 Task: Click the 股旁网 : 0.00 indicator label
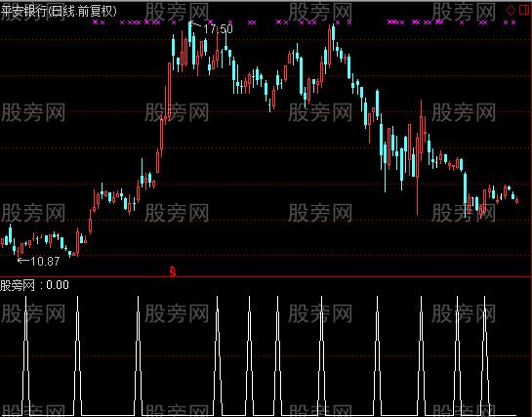click(34, 285)
